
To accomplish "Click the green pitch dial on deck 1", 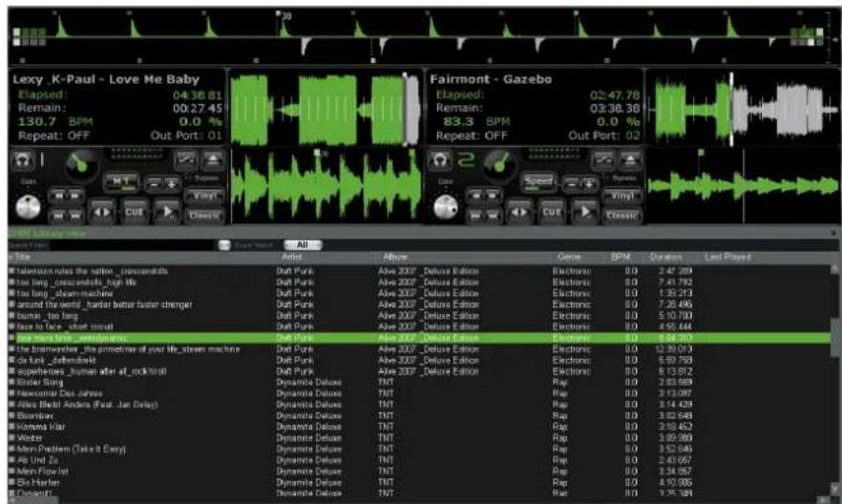I will point(81,165).
